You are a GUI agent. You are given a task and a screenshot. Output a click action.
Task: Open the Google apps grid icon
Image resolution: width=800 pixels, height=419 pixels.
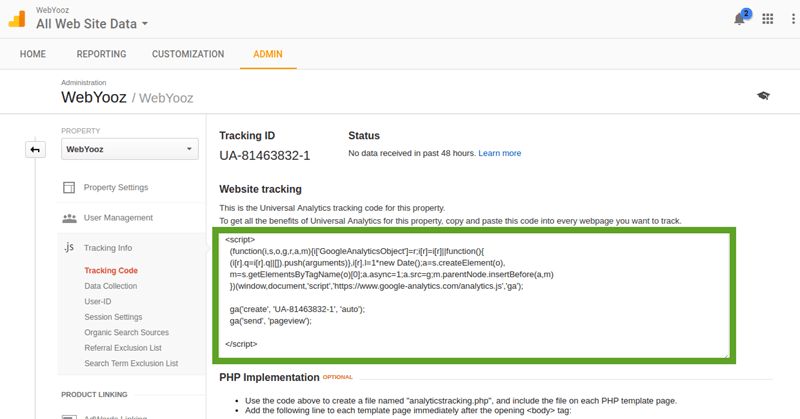pyautogui.click(x=767, y=19)
